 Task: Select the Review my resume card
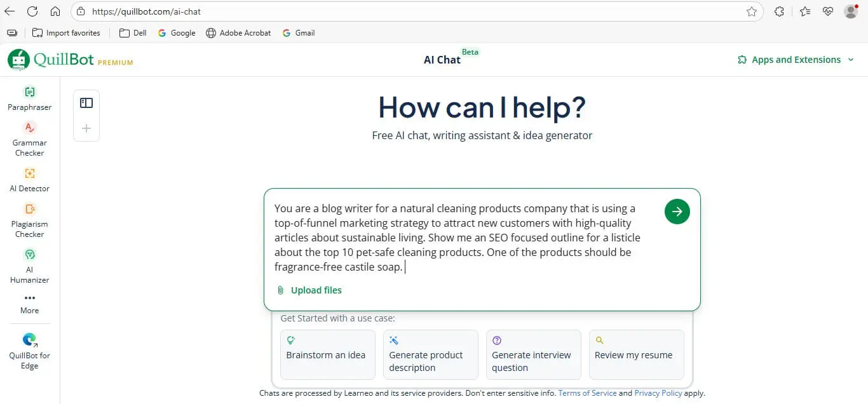(x=636, y=354)
